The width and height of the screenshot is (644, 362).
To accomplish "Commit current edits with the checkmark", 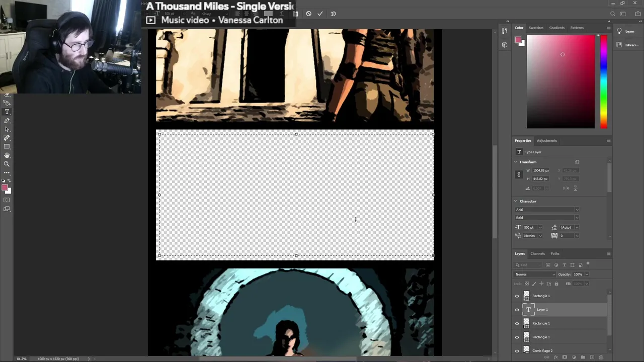I will point(320,14).
